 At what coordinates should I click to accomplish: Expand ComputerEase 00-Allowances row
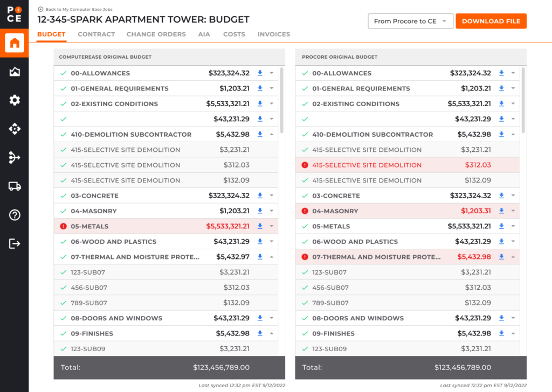pos(272,73)
